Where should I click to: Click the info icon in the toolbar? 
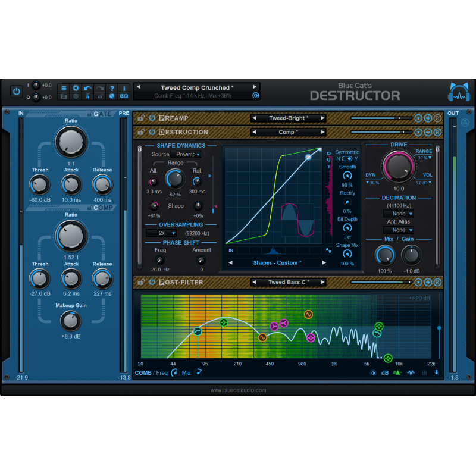click(124, 88)
